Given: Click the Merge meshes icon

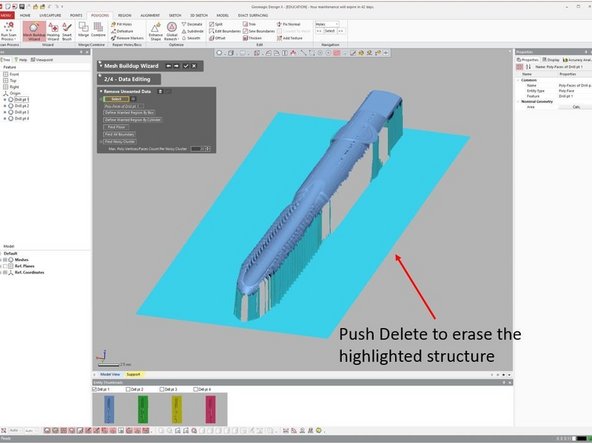Looking at the screenshot, I should point(83,29).
